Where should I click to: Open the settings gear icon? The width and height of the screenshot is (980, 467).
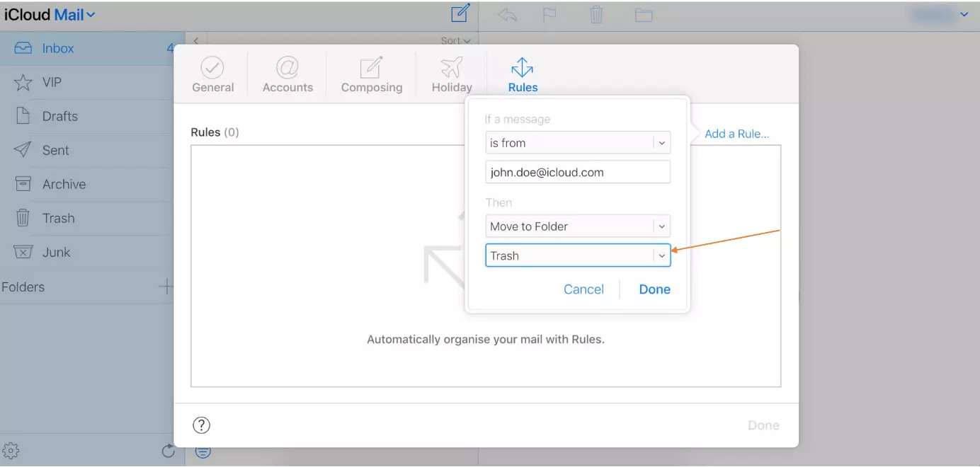point(11,451)
